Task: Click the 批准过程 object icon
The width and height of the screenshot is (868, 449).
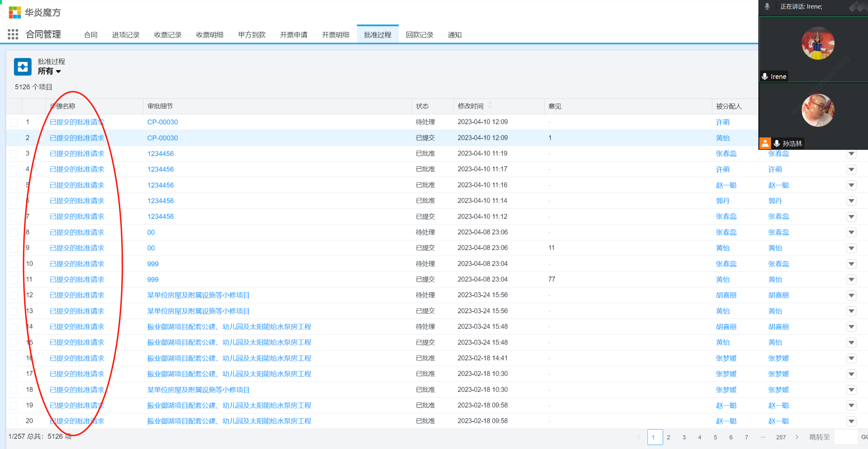Action: 23,67
